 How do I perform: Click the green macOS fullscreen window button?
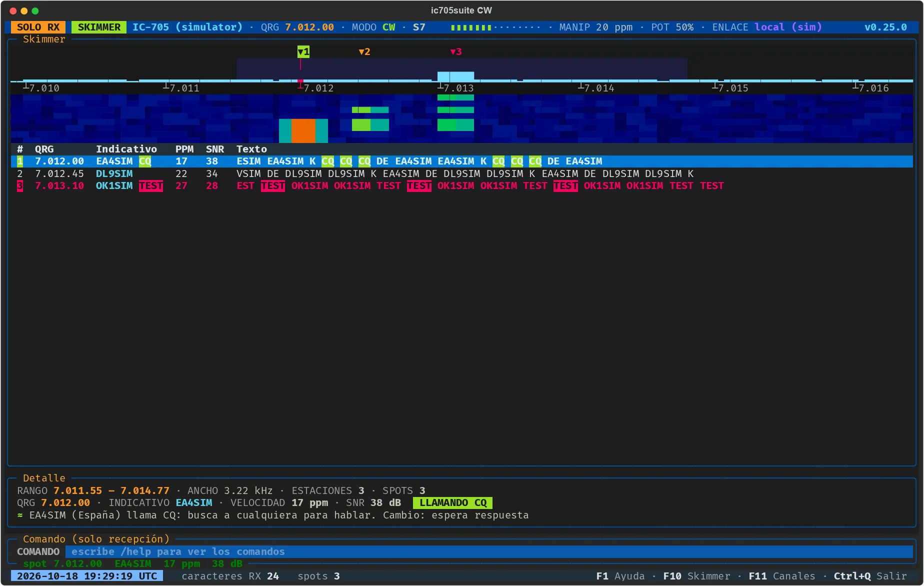35,10
